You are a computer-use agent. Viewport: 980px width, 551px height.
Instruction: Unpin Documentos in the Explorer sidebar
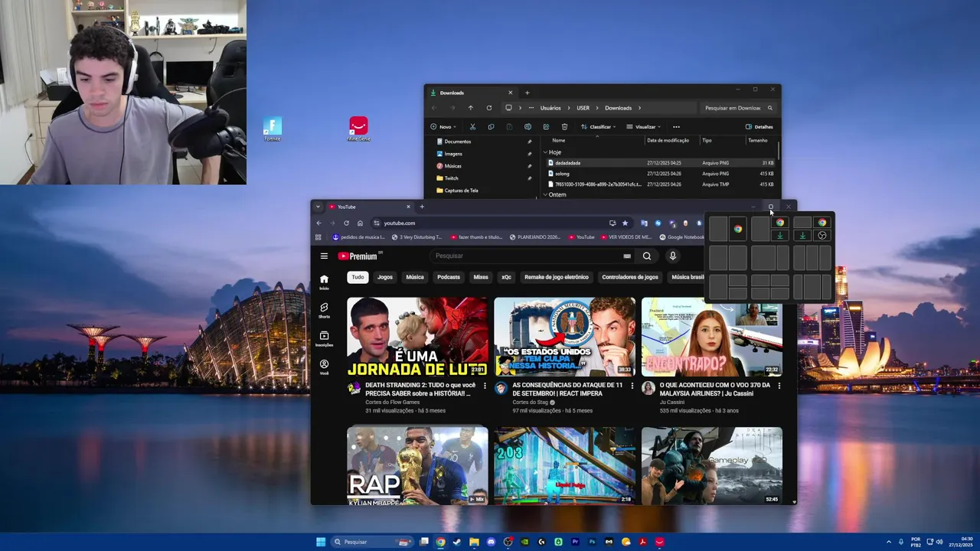[x=529, y=142]
